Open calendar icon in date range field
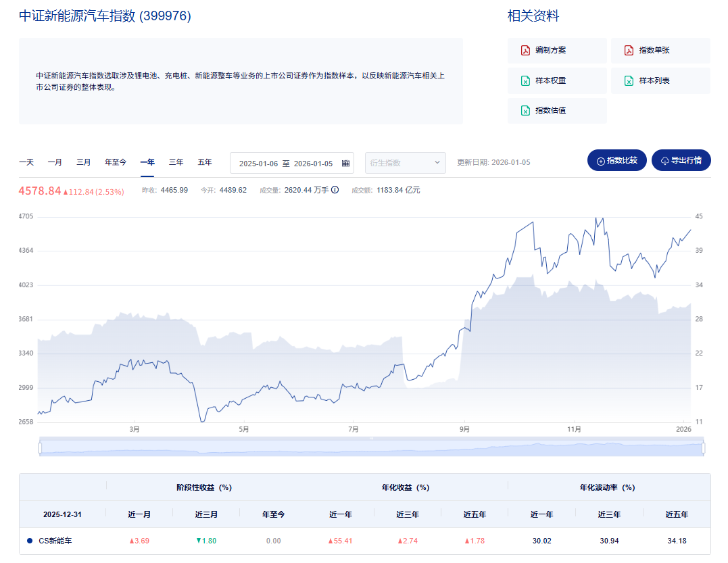 [345, 164]
